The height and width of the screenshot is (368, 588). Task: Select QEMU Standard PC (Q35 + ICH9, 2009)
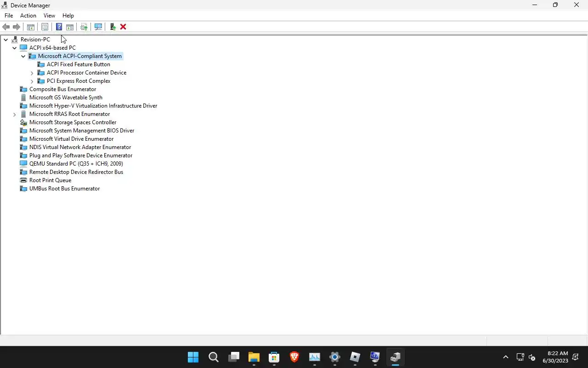pos(76,164)
